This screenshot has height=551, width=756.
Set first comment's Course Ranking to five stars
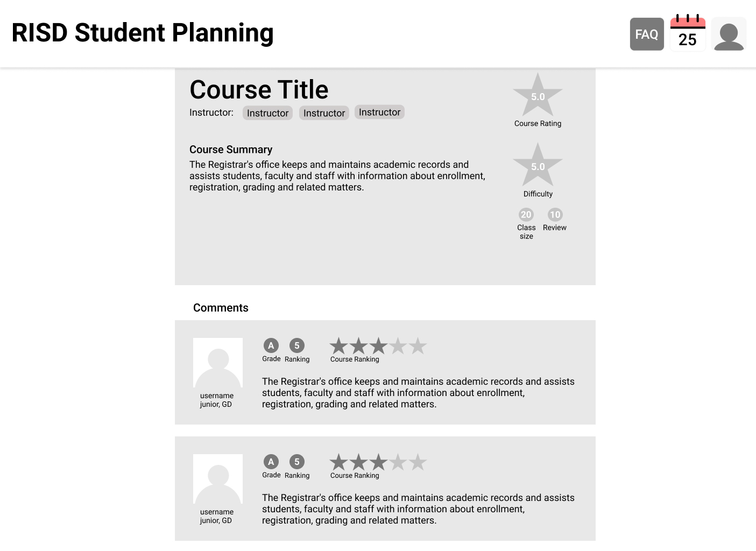click(x=418, y=346)
